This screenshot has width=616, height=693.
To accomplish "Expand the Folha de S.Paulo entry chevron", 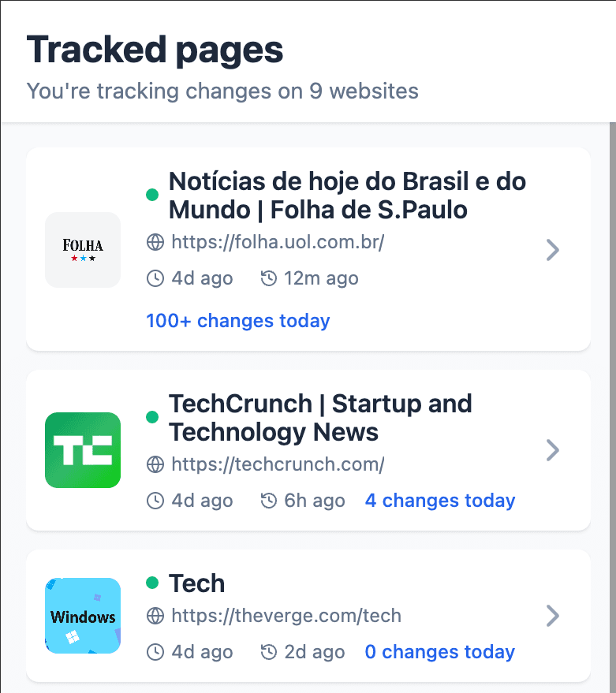I will click(553, 250).
